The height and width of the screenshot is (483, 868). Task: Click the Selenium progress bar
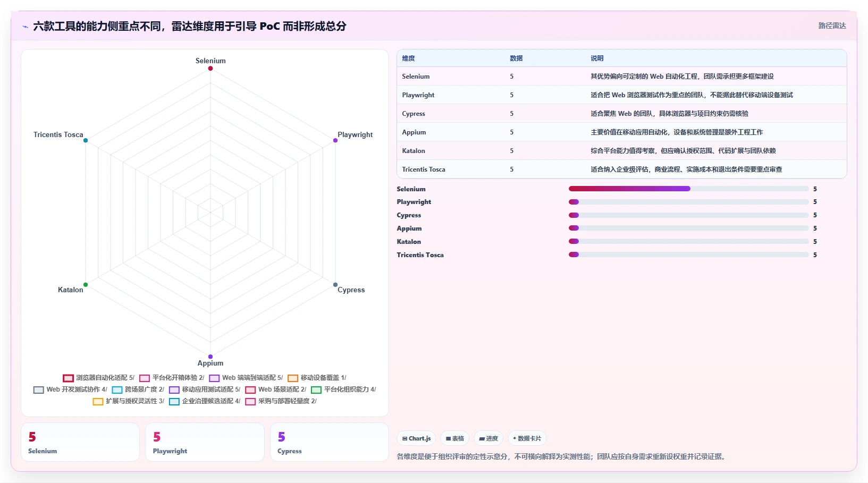689,189
